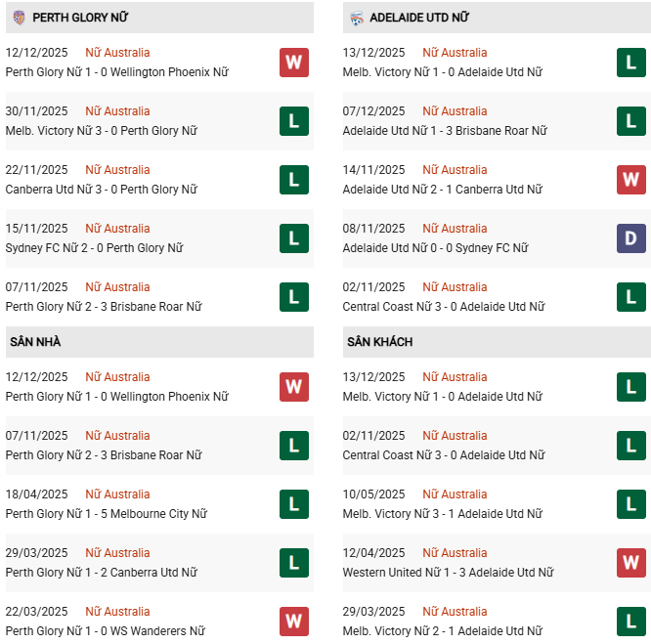This screenshot has height=644, width=651.
Task: Click L badge for Melb. Victory 3-0 Perth Glory
Action: click(x=294, y=121)
